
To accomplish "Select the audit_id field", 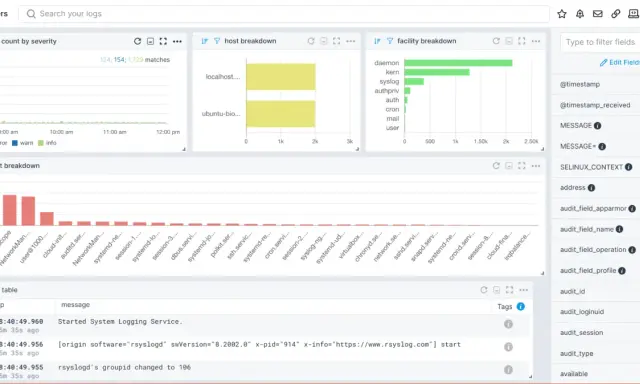I will pyautogui.click(x=572, y=291).
